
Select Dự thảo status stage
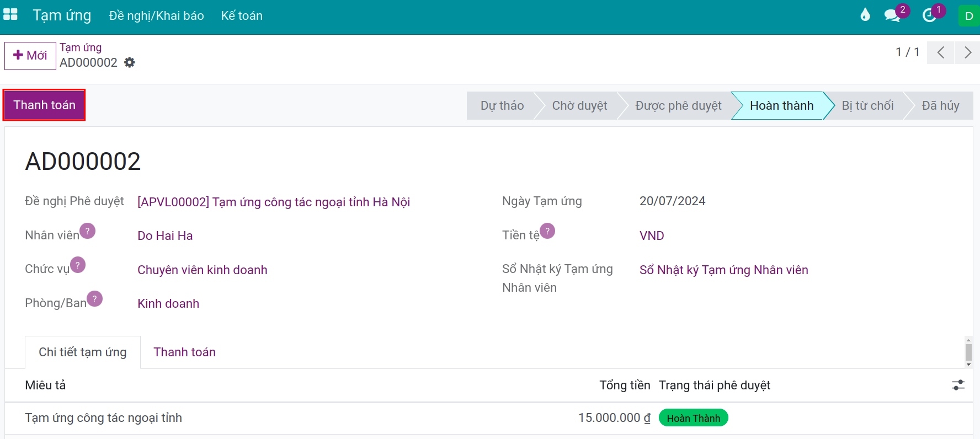pos(502,105)
